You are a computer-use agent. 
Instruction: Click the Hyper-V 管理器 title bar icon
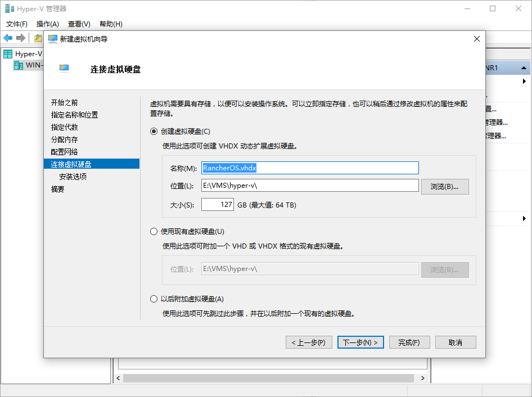tap(10, 8)
